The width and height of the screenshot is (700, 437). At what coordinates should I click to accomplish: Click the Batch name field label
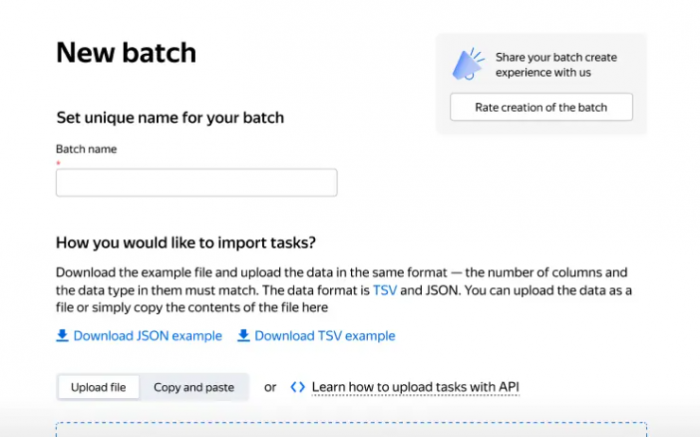pos(86,149)
